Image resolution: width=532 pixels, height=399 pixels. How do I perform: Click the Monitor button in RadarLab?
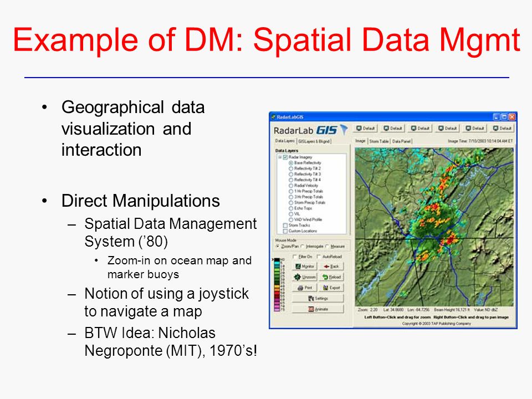pos(304,267)
